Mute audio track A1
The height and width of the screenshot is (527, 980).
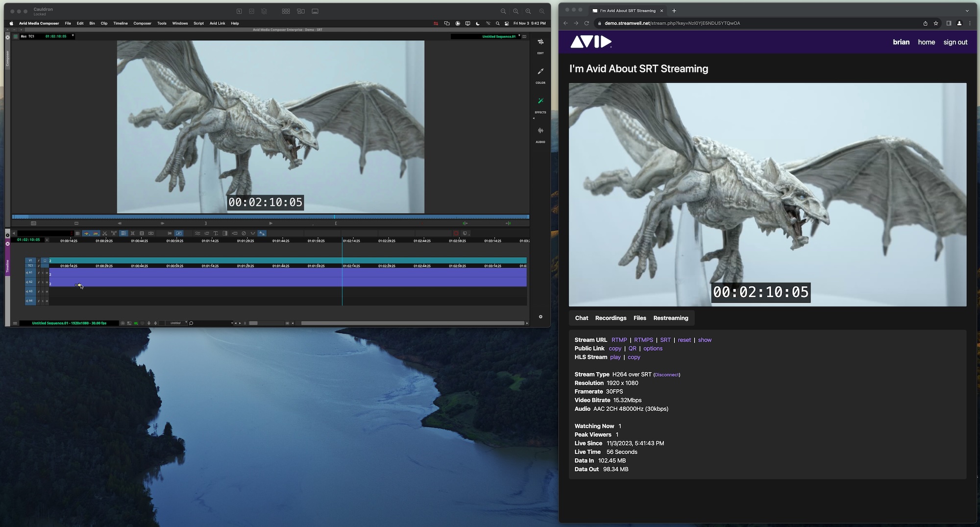pyautogui.click(x=47, y=273)
